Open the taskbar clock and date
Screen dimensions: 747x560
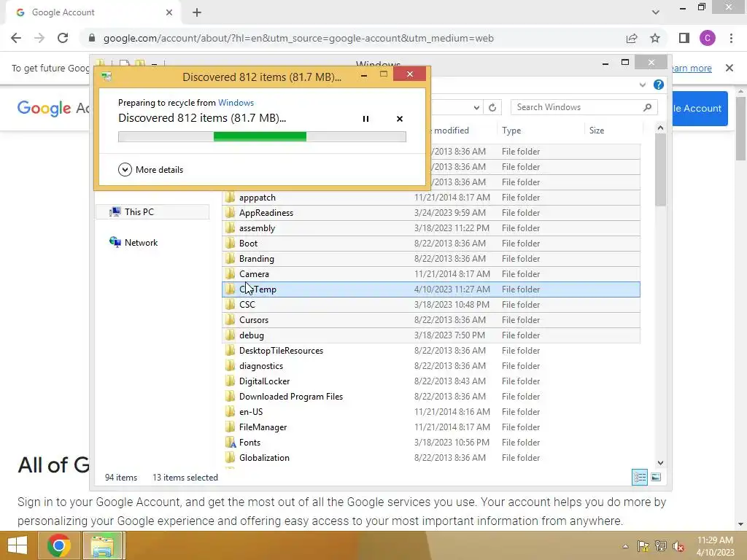click(715, 546)
